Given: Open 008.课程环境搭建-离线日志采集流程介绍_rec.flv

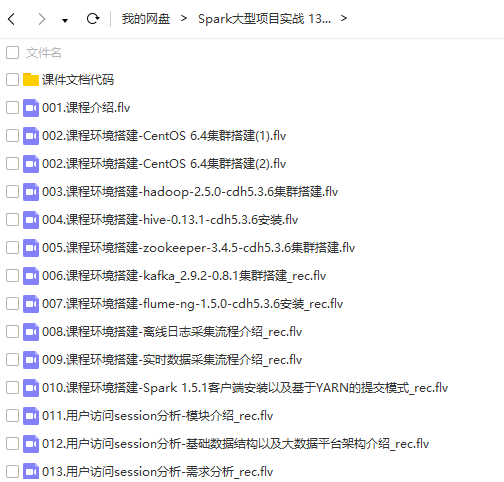Looking at the screenshot, I should click(x=172, y=332).
